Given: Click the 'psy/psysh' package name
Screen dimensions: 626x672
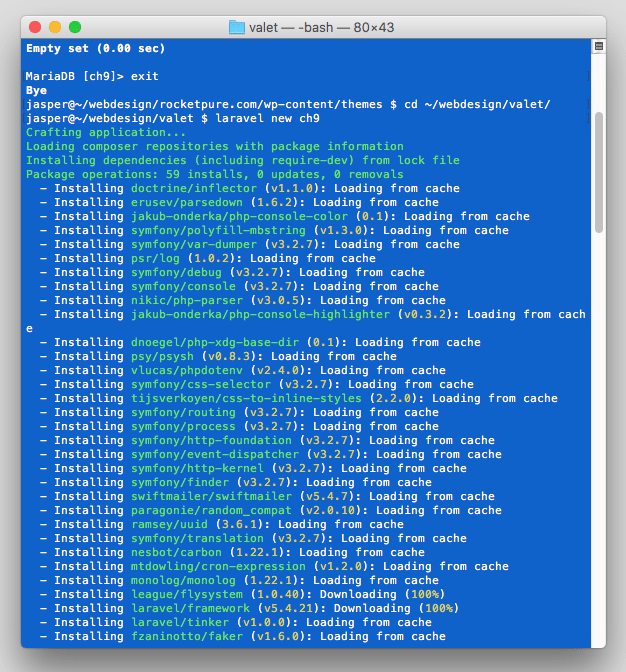Looking at the screenshot, I should [x=162, y=356].
